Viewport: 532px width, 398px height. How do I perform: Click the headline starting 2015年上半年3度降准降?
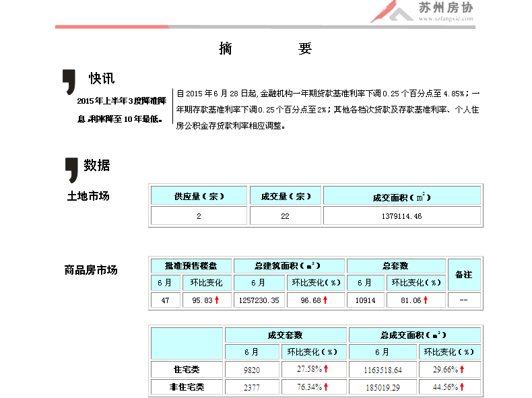click(122, 101)
